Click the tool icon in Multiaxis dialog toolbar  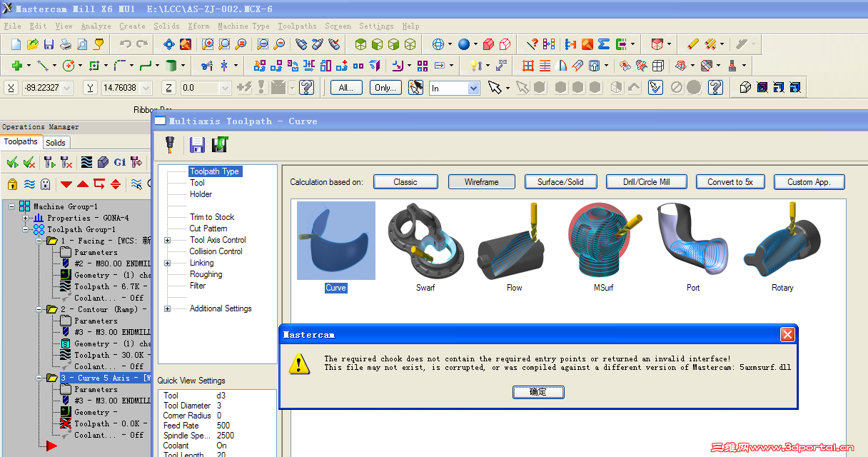pos(170,145)
